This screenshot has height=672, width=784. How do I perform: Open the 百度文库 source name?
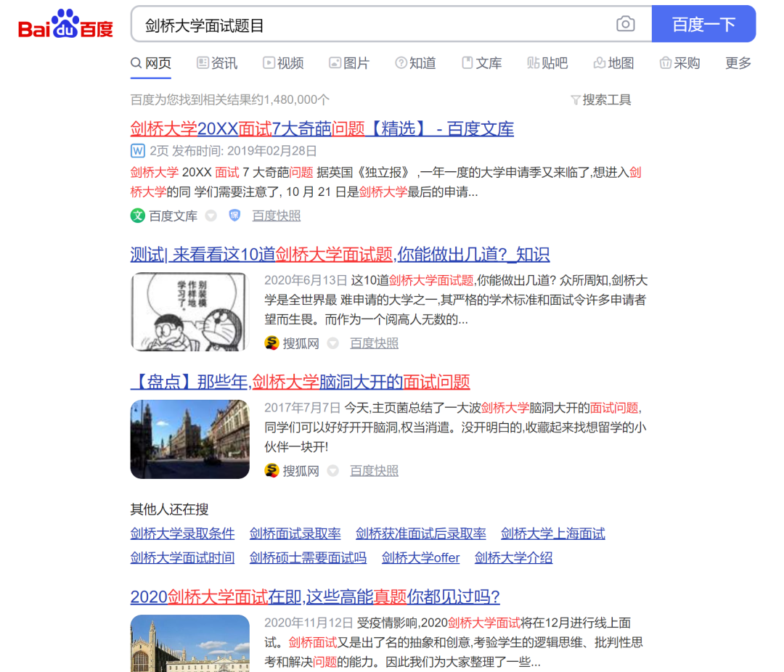click(x=173, y=216)
